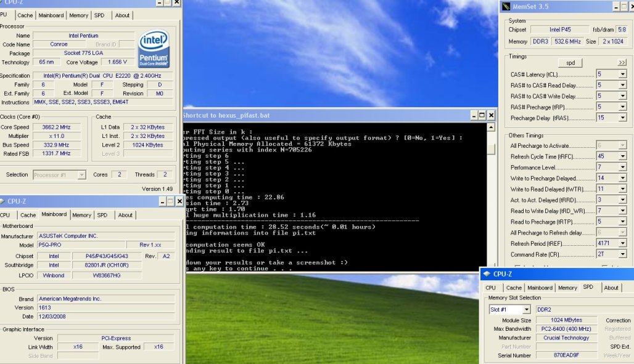This screenshot has height=364, width=634.
Task: Open Command Rate (CR) dropdown
Action: pyautogui.click(x=623, y=254)
